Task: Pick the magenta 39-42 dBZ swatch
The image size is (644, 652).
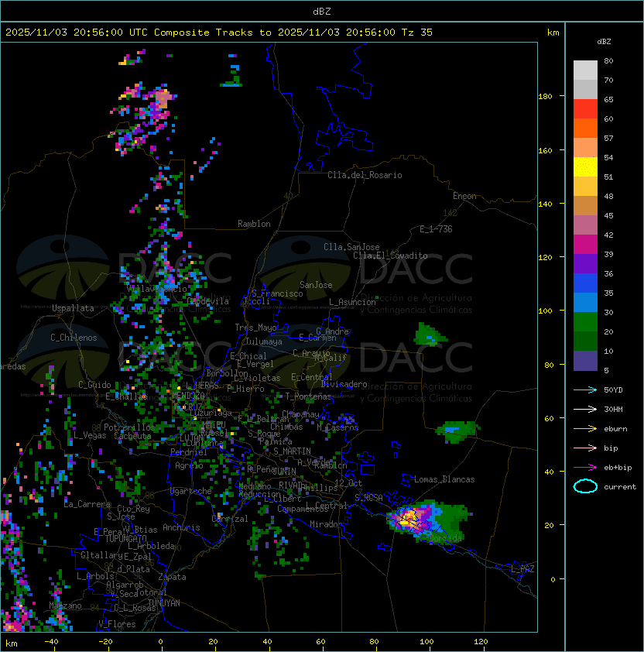Action: (x=585, y=245)
